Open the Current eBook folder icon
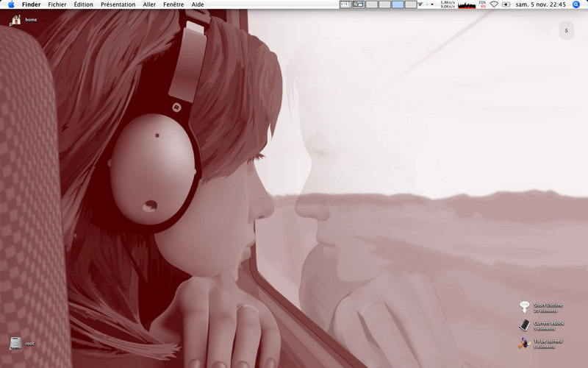The width and height of the screenshot is (588, 368). click(x=524, y=325)
